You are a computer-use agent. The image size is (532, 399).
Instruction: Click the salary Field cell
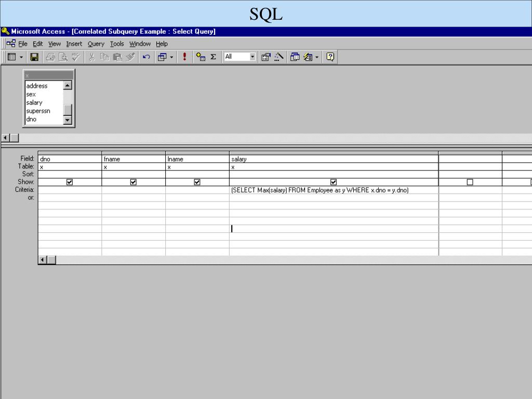click(334, 159)
